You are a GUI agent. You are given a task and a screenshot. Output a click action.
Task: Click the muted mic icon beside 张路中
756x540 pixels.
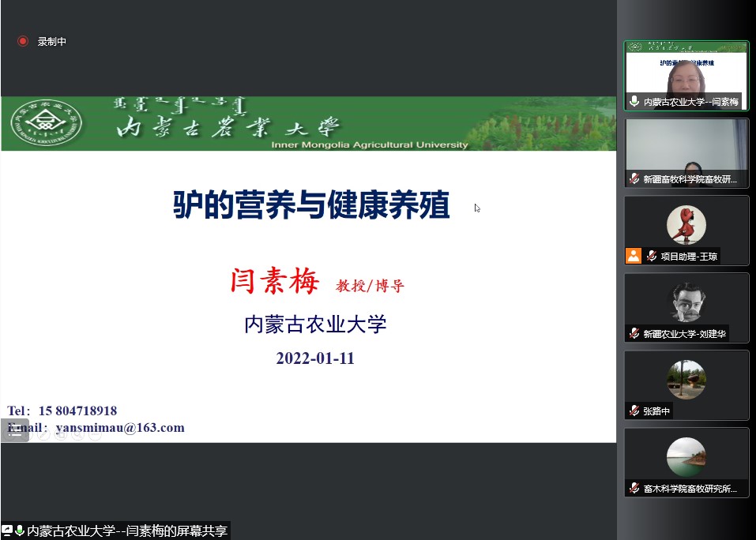[634, 411]
